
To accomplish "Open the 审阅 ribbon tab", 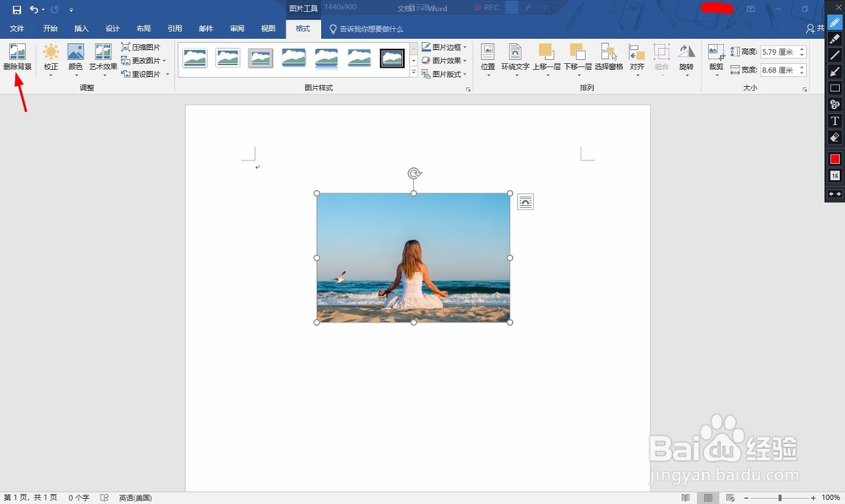I will pyautogui.click(x=237, y=27).
